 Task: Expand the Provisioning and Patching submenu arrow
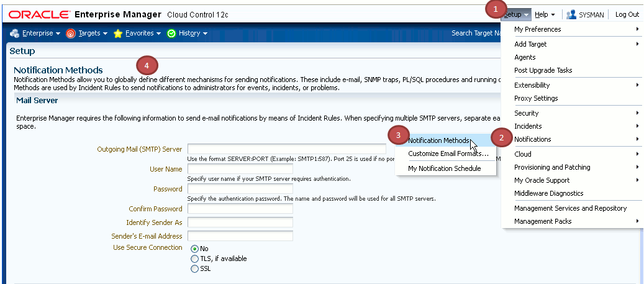[637, 167]
